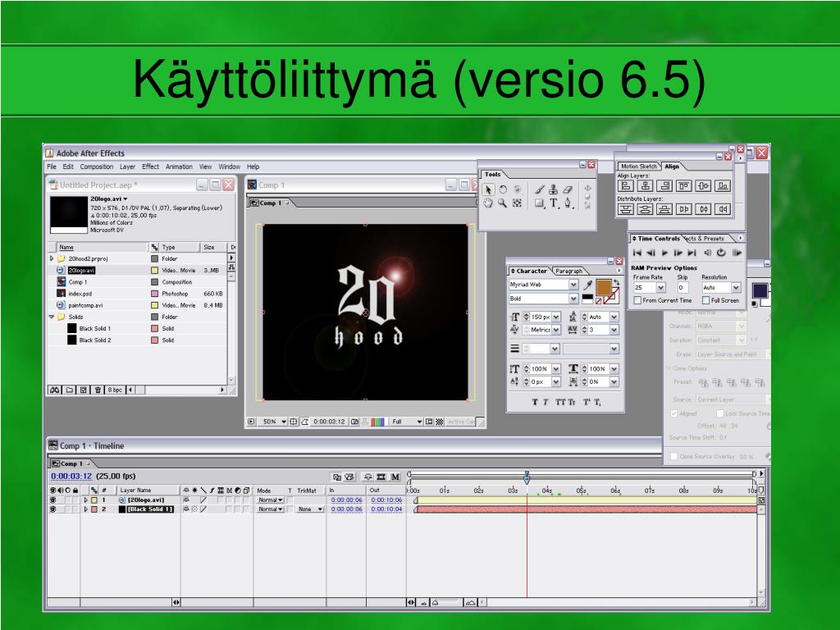Image resolution: width=840 pixels, height=630 pixels.
Task: Open Resolution Auto dropdown in Time Controls
Action: (x=736, y=288)
